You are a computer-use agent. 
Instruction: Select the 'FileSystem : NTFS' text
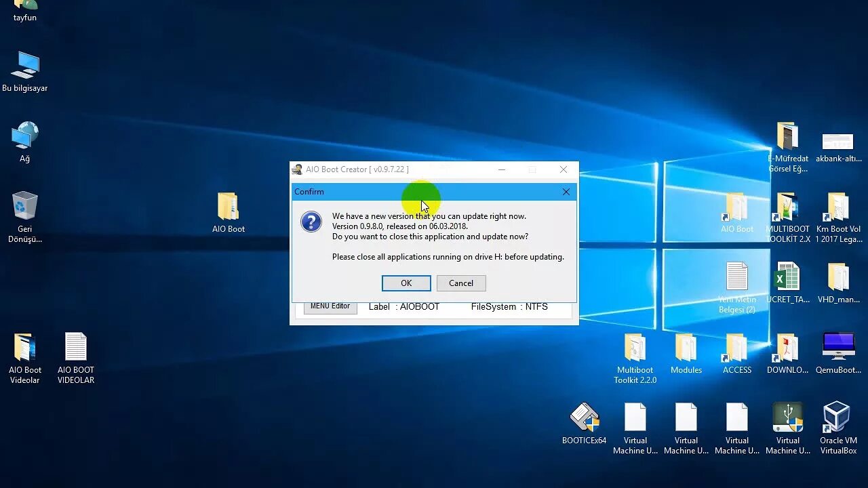pos(509,307)
